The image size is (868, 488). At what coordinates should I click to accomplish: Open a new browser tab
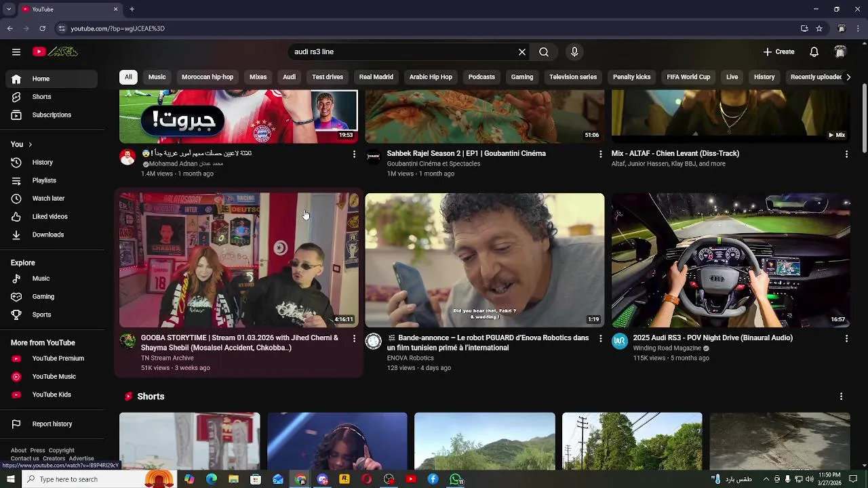(x=132, y=9)
